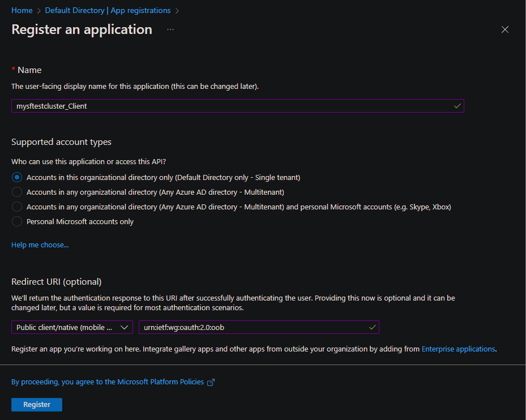Open the Microsoft Platform Policies link

point(108,382)
